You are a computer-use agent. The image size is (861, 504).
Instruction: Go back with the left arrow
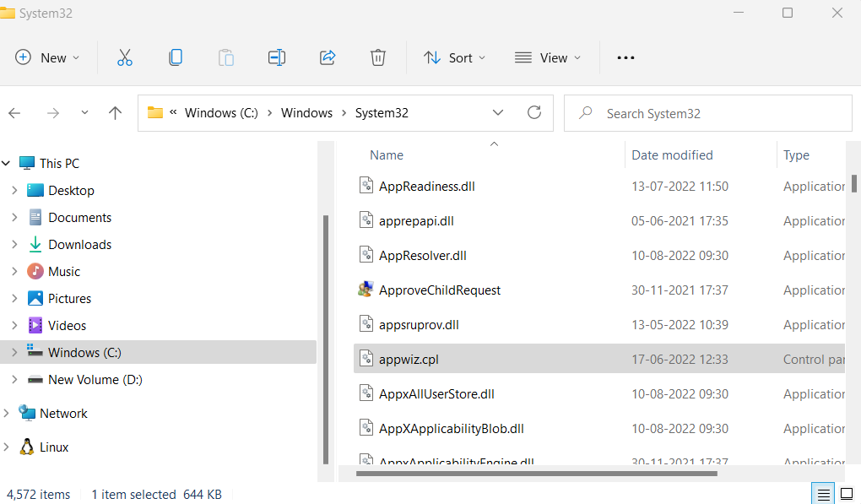(14, 113)
